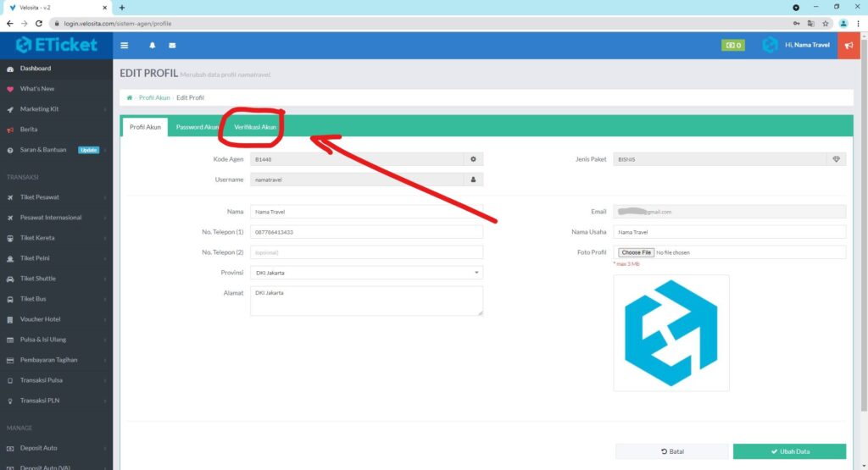Image resolution: width=868 pixels, height=470 pixels.
Task: Click the Transaksi Pulsa phone icon
Action: click(x=10, y=380)
